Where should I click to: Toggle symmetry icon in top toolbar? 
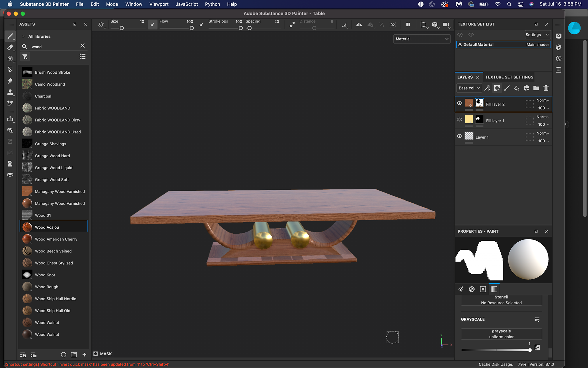coord(359,25)
